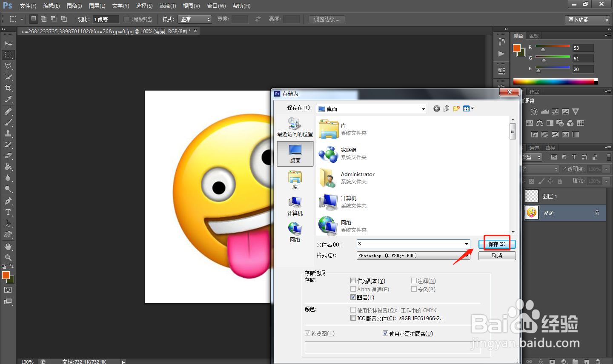The width and height of the screenshot is (613, 364).
Task: Click the Cancel (取消) button
Action: 497,256
